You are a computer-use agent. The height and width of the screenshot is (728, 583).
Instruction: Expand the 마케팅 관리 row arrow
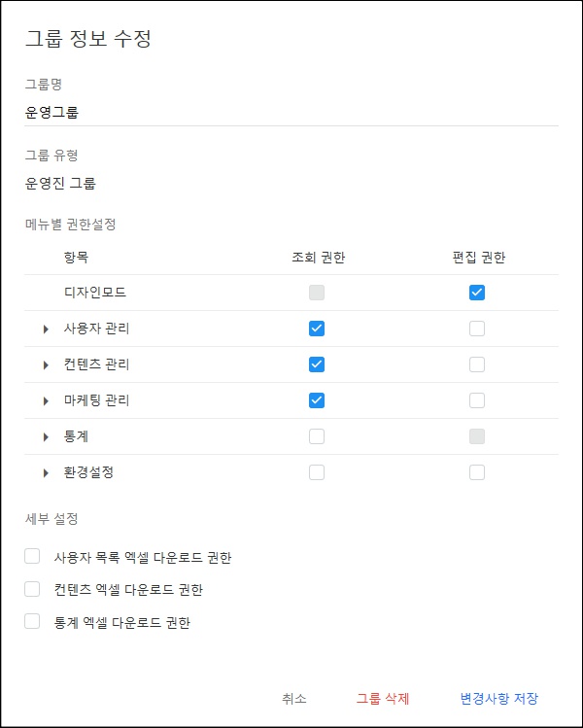pos(46,401)
